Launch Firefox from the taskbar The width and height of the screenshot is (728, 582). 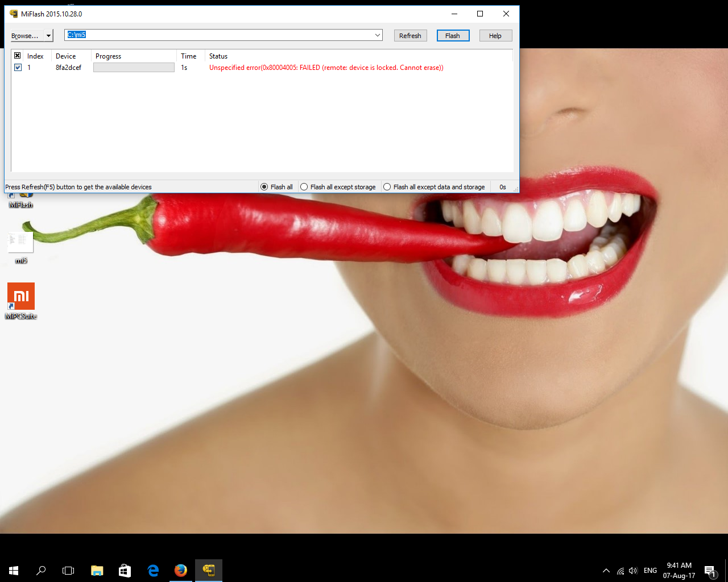point(181,570)
